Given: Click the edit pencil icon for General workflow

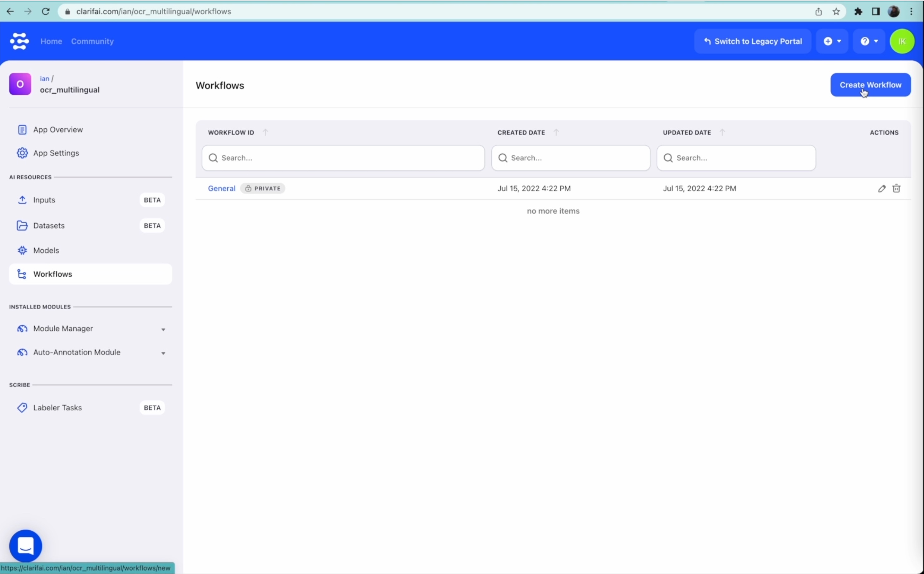Looking at the screenshot, I should [882, 189].
